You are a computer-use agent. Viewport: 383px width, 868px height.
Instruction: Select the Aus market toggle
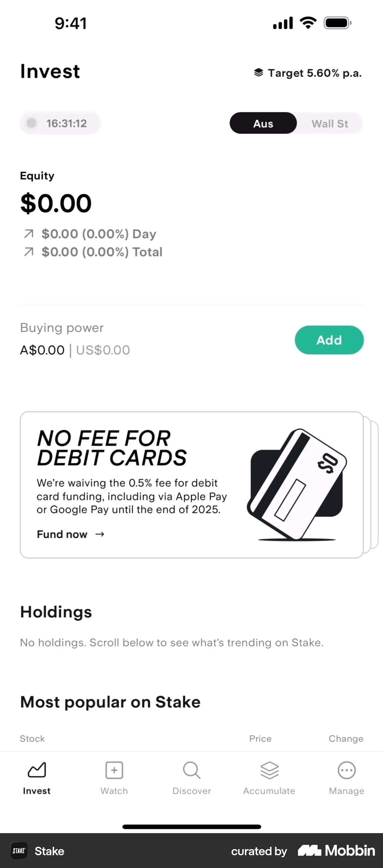(263, 123)
